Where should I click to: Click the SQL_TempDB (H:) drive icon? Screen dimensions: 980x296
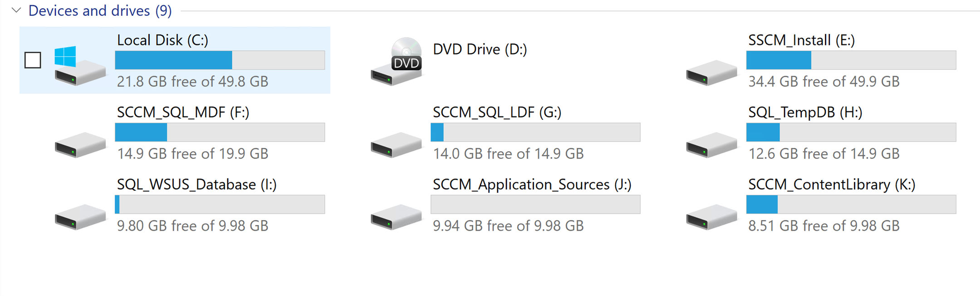pos(711,144)
